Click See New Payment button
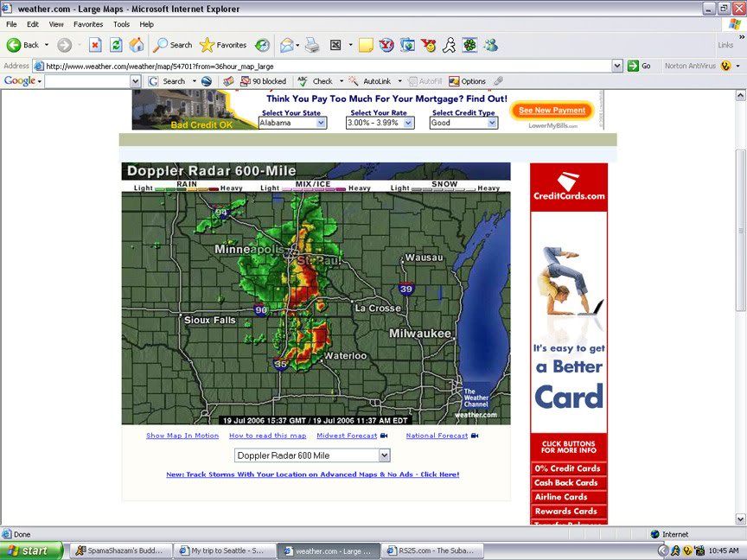The height and width of the screenshot is (560, 747). [x=552, y=110]
